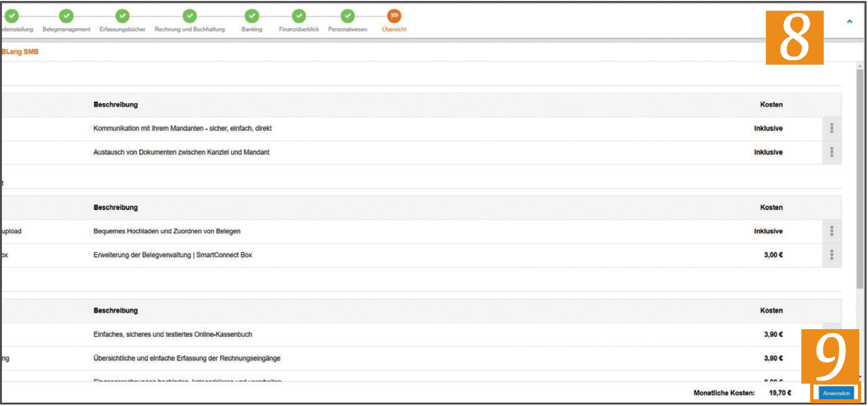Open three-dot menu for Bequemes Hochladen row
This screenshot has width=868, height=406.
pos(832,231)
